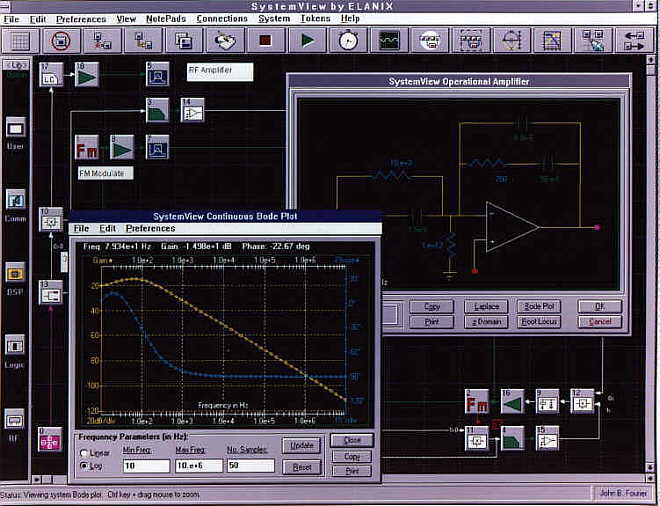This screenshot has height=506, width=660.
Task: Open Preferences menu in Bode Plot window
Action: [x=150, y=229]
